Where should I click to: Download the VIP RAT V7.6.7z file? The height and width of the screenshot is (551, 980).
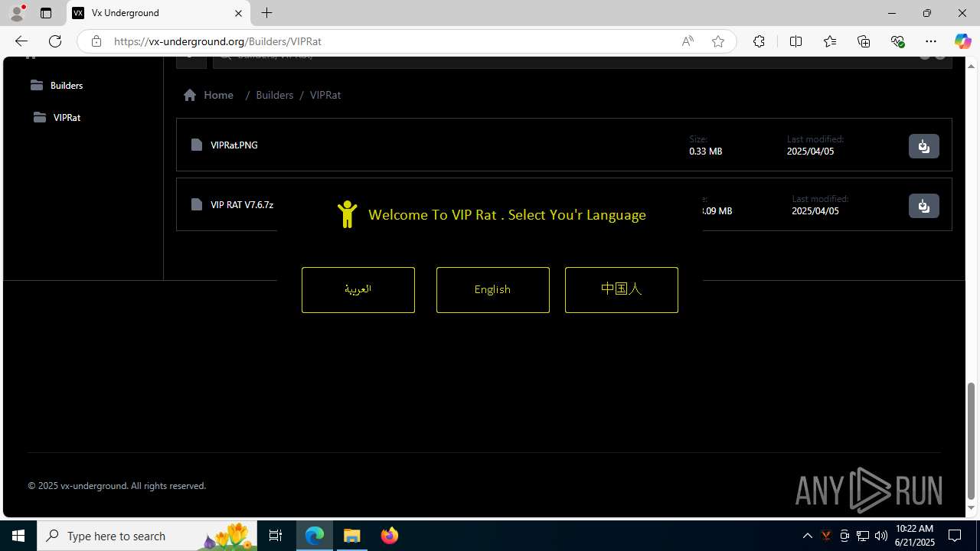coord(923,206)
